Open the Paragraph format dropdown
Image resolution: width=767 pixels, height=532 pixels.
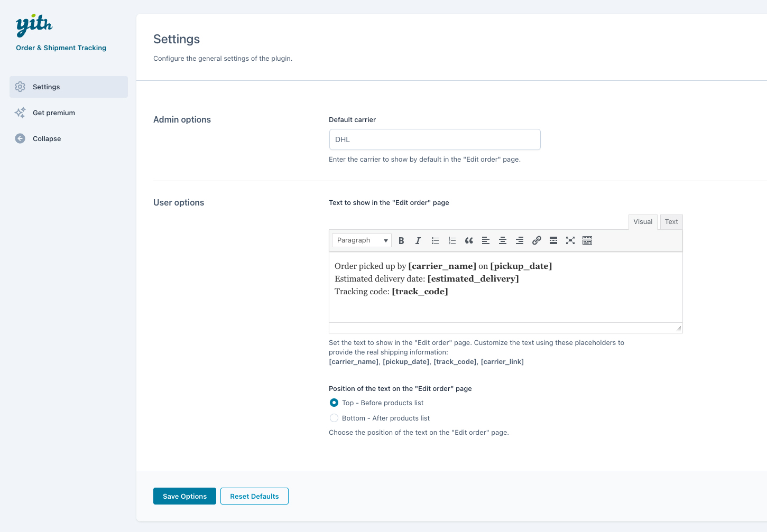(362, 240)
